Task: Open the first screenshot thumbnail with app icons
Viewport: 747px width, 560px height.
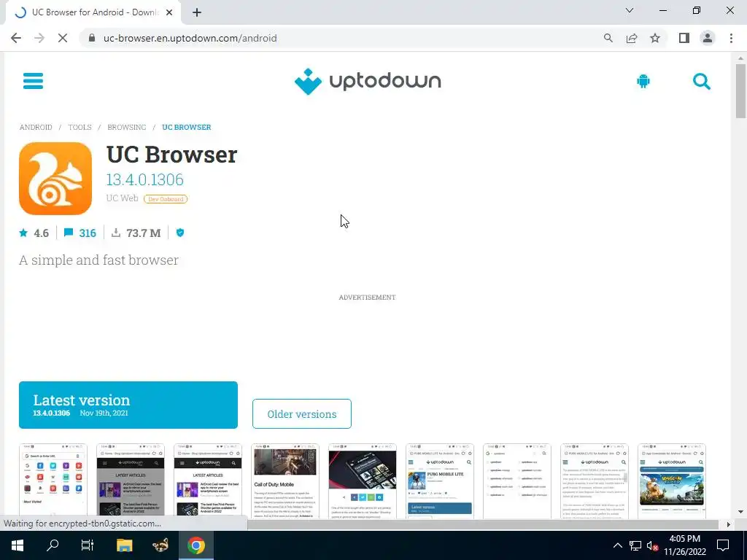Action: coord(53,481)
